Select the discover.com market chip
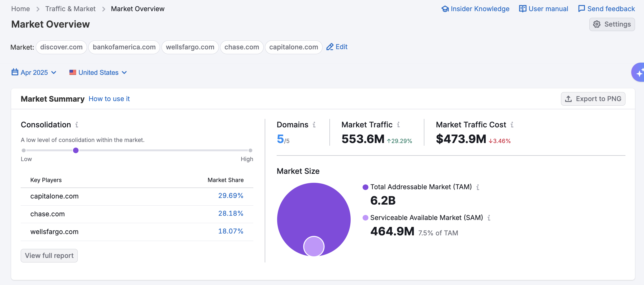This screenshot has height=285, width=644. tap(61, 47)
